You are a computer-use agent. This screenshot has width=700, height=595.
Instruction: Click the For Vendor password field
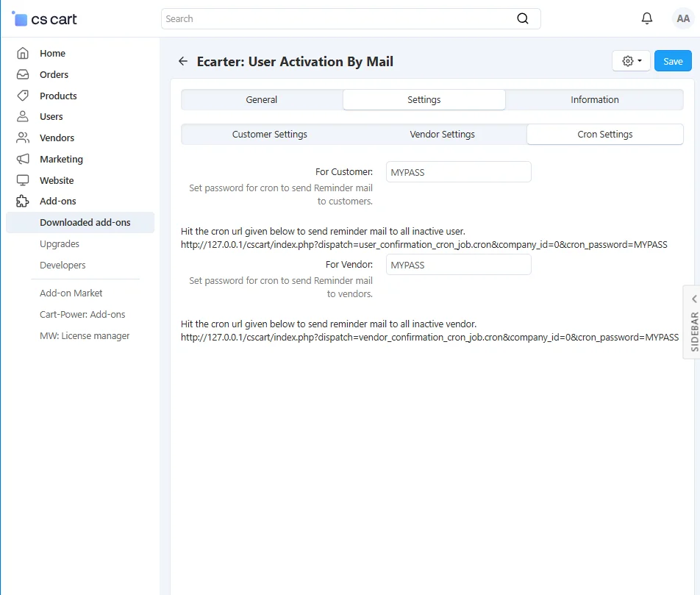click(x=458, y=265)
